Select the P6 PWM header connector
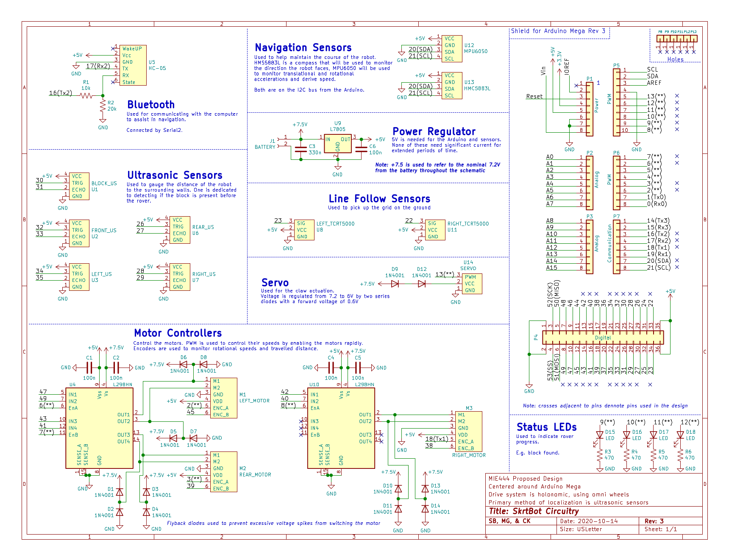 pos(617,183)
